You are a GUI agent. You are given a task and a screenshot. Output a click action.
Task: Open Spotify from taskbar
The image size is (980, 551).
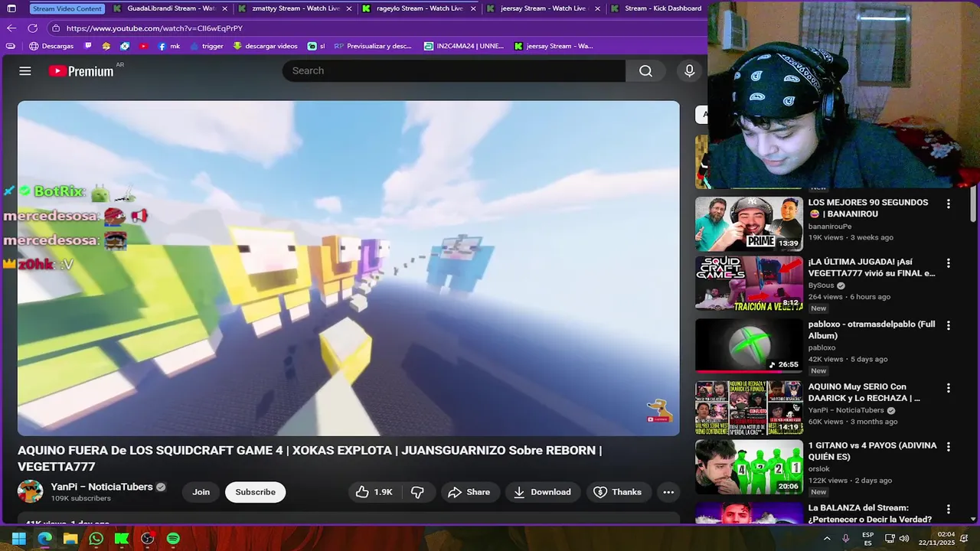point(173,538)
